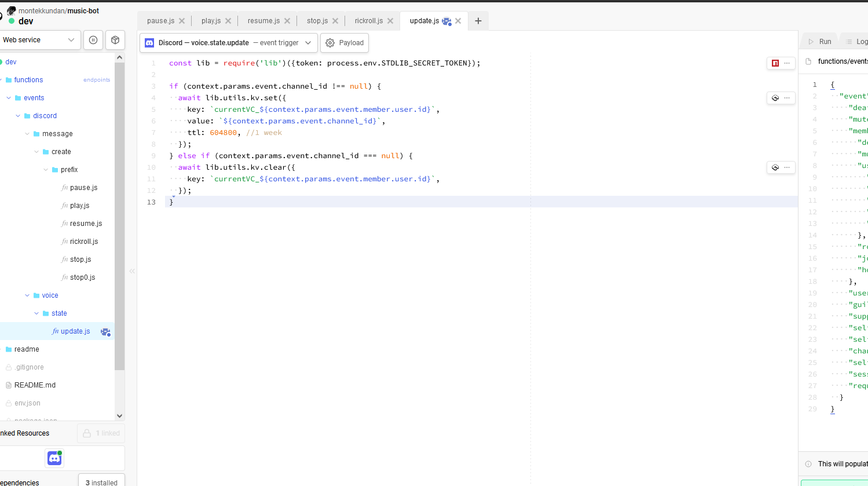Open more options dots on line 4 widget
This screenshot has width=868, height=486.
click(x=787, y=98)
